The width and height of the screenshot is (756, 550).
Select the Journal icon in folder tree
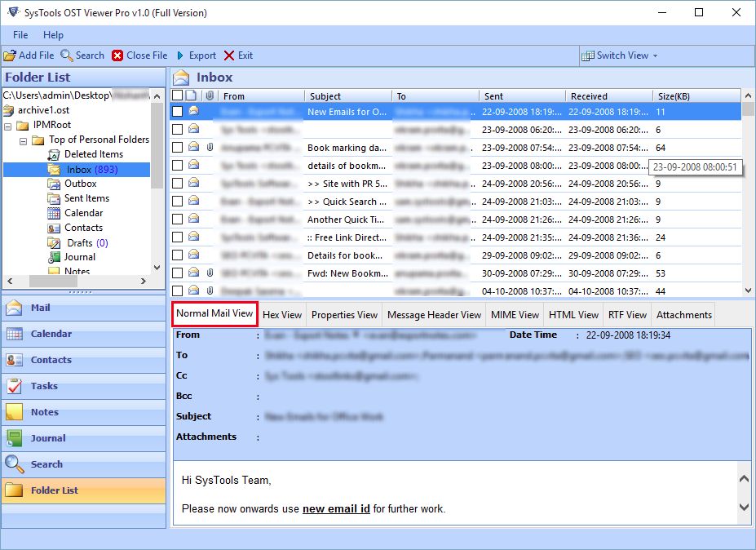pos(54,257)
